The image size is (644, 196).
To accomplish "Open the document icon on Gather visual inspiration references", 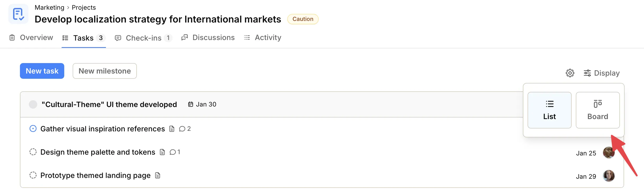I will 172,129.
